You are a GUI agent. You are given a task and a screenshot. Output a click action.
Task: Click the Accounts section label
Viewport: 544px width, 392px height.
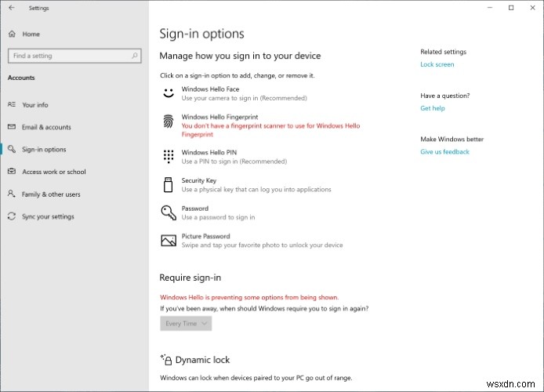(x=21, y=78)
